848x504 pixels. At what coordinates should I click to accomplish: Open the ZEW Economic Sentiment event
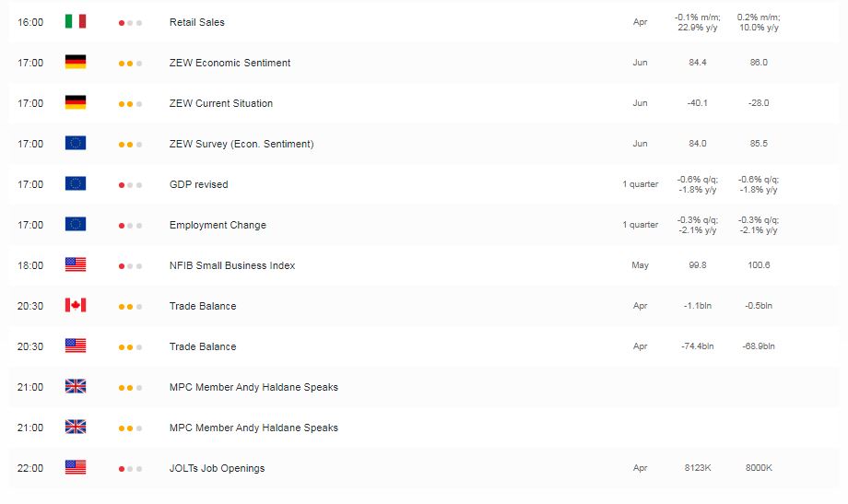click(230, 63)
